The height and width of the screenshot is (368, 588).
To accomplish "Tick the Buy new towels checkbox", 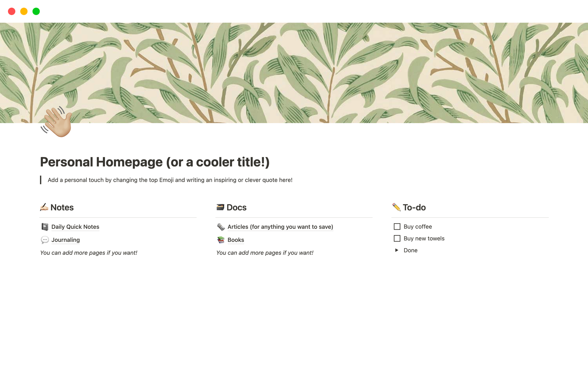I will pos(397,239).
